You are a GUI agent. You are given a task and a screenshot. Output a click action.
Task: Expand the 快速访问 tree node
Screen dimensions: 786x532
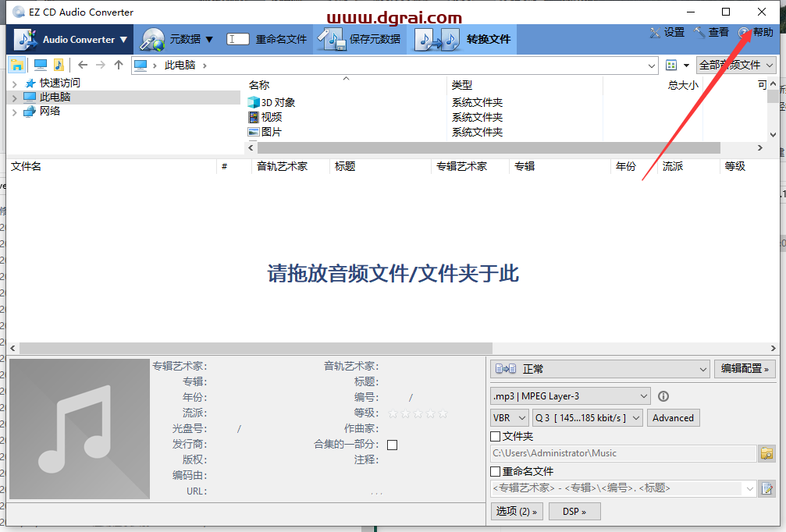[15, 83]
